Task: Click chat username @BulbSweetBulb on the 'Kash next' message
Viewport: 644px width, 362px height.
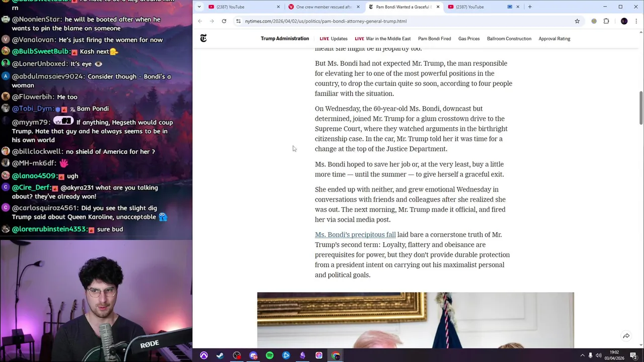Action: pyautogui.click(x=41, y=51)
